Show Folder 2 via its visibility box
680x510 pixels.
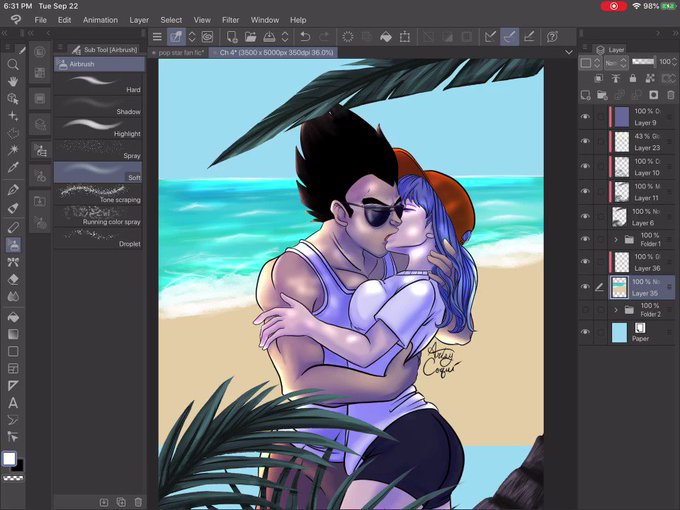point(585,310)
